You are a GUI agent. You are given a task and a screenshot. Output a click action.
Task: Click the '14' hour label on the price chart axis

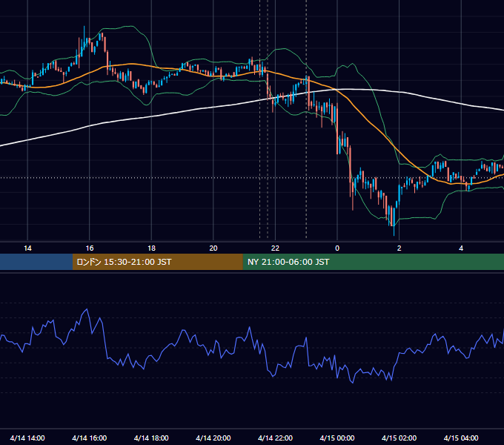coord(27,248)
